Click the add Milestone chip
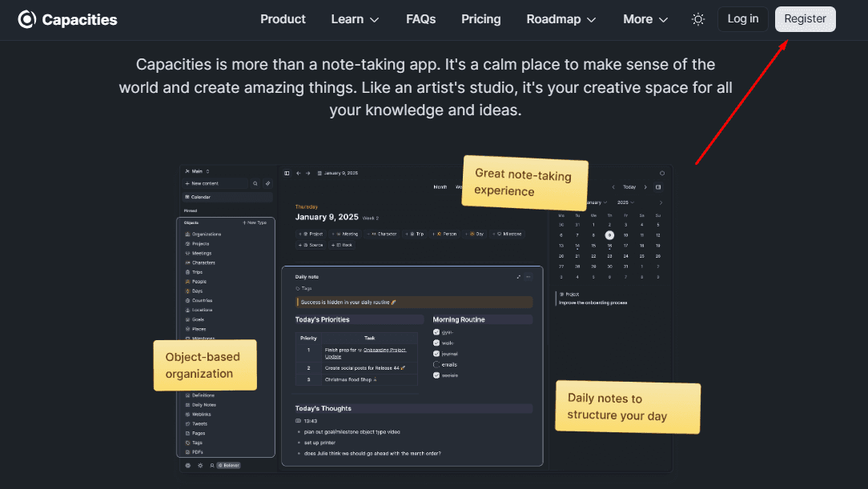Screen dimensions: 868x489 click(507, 234)
